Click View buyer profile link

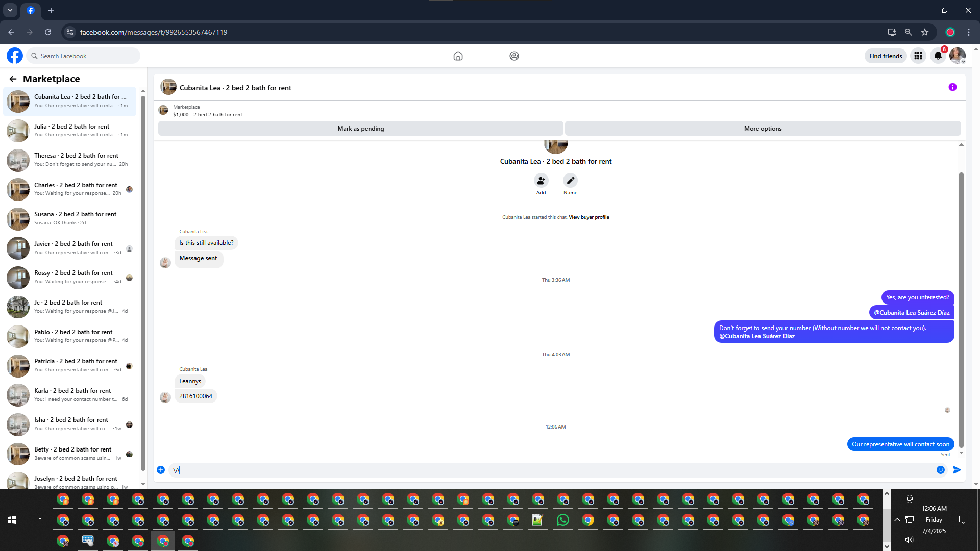point(589,217)
